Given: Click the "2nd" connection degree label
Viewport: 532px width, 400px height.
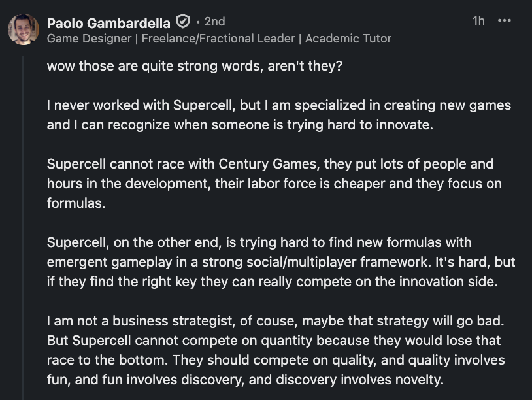Looking at the screenshot, I should click(214, 22).
